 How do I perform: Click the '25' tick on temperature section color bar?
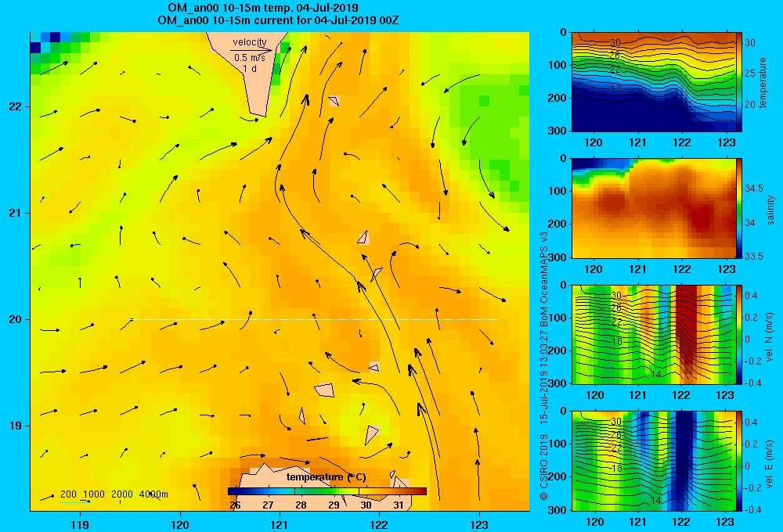point(750,74)
